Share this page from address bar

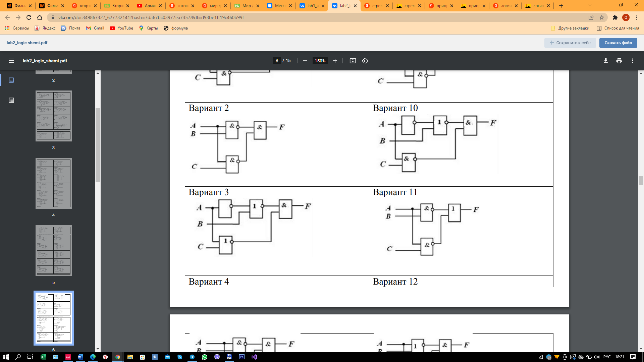tap(591, 17)
